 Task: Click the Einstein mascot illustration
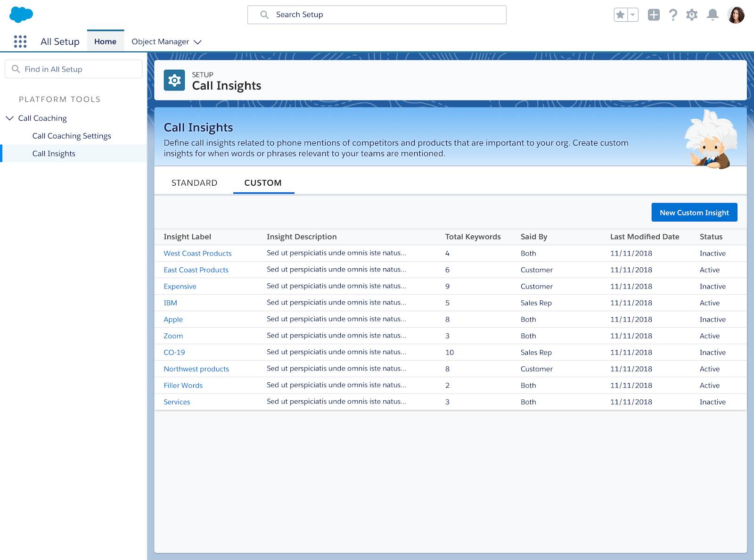click(711, 138)
